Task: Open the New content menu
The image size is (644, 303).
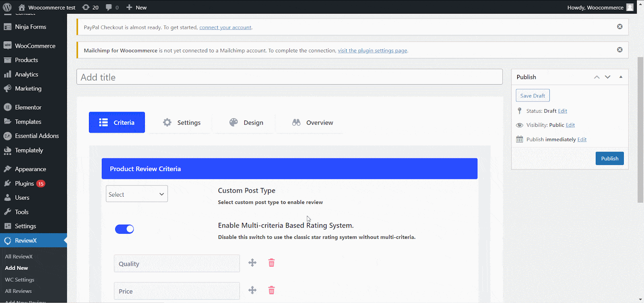Action: coord(136,7)
